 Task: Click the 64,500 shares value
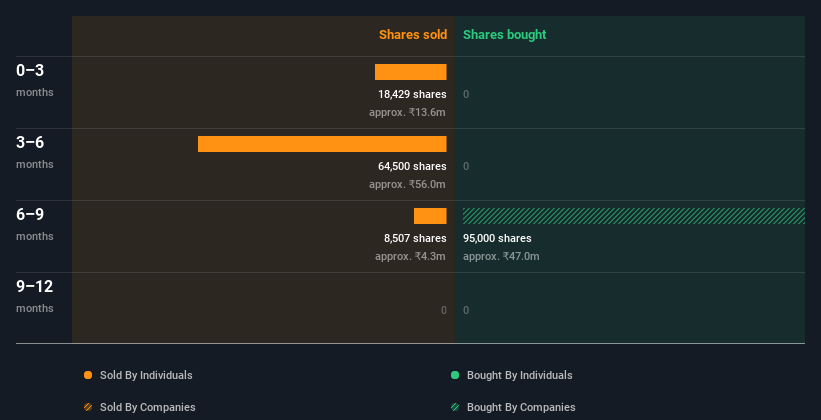412,166
